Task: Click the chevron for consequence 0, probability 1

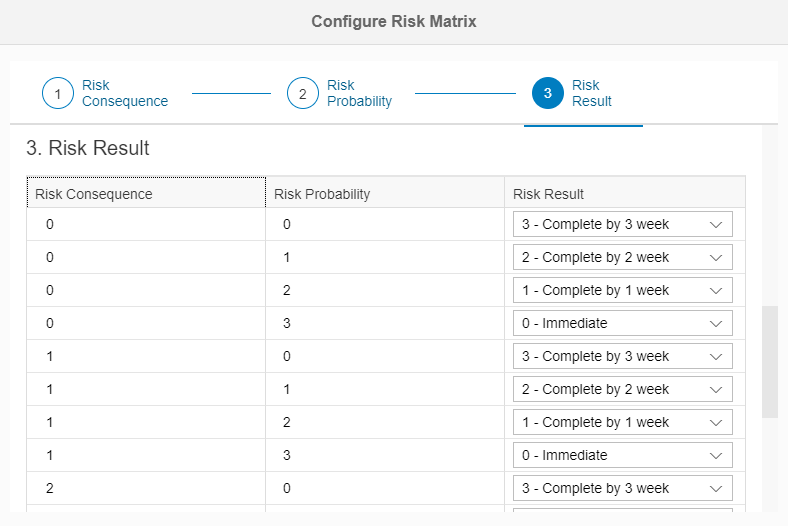Action: (716, 258)
